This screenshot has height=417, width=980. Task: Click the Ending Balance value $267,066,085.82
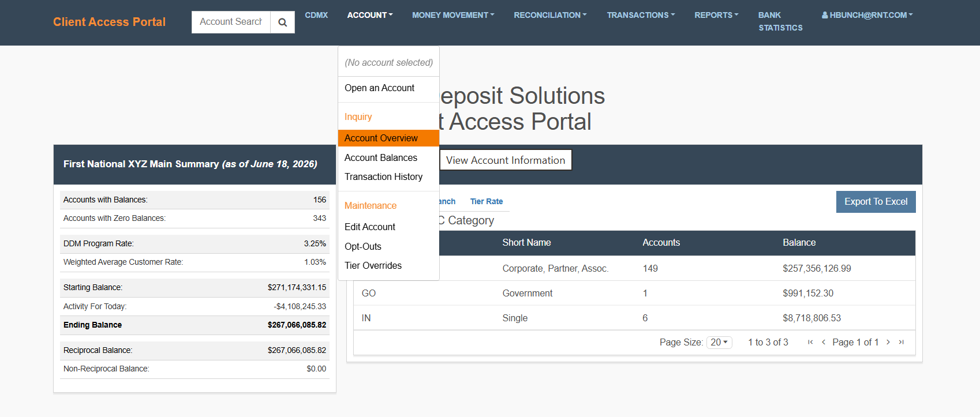[297, 325]
